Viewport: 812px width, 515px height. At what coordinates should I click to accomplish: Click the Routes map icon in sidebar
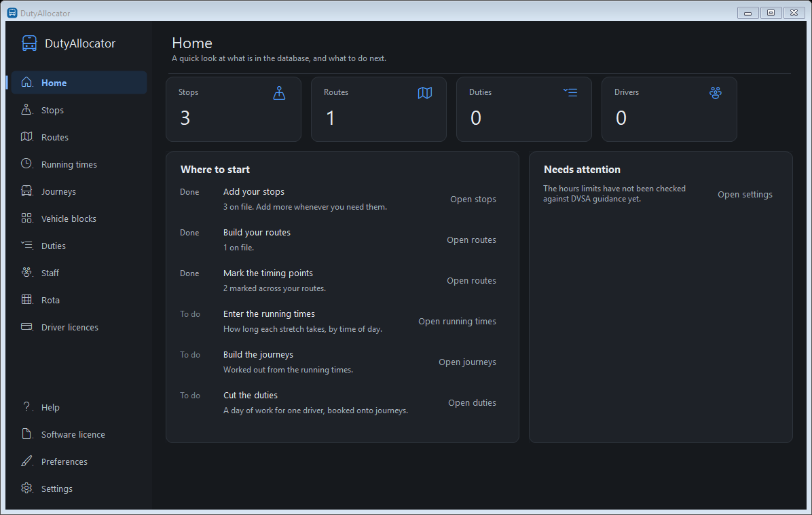pos(27,136)
